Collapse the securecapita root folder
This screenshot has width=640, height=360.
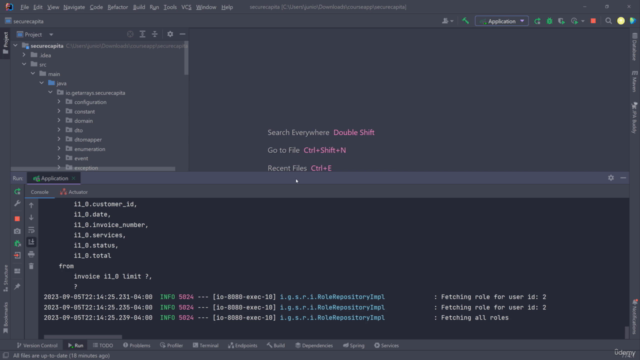[x=16, y=46]
